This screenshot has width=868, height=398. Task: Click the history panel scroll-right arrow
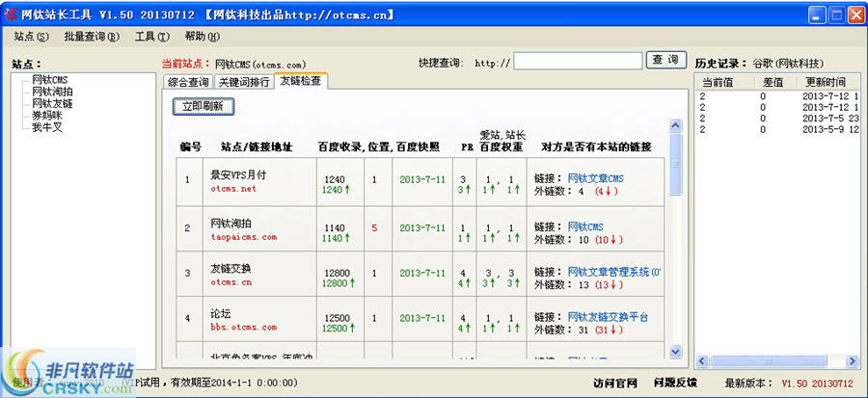[x=854, y=361]
